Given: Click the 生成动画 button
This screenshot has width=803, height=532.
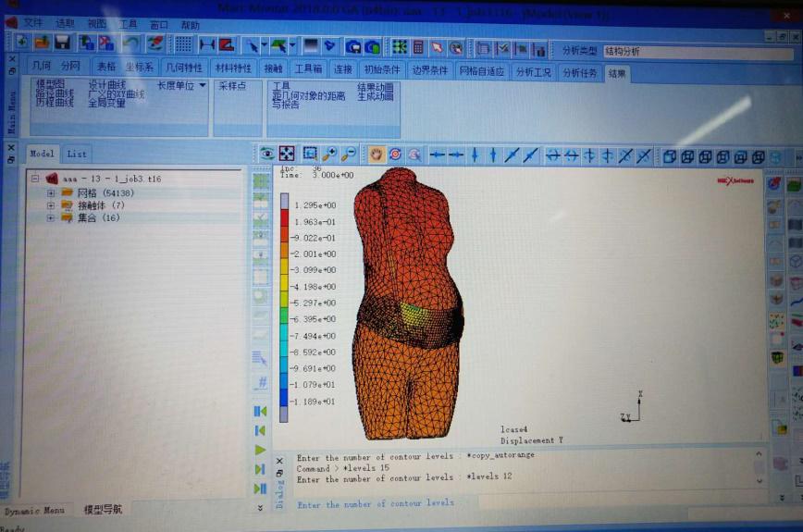Looking at the screenshot, I should pyautogui.click(x=376, y=95).
